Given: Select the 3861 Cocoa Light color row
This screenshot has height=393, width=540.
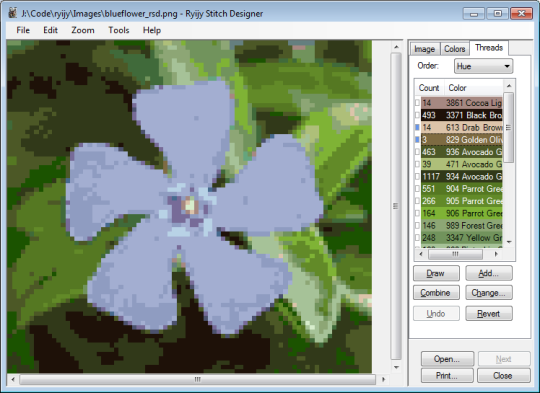Looking at the screenshot, I should 461,103.
